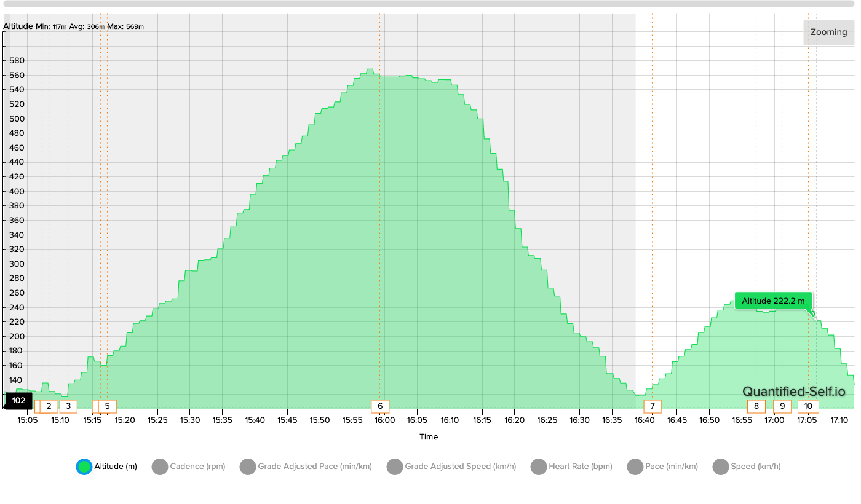Enable the Cadence (rpm) series
Viewport: 861px width, 504px height.
[188, 467]
